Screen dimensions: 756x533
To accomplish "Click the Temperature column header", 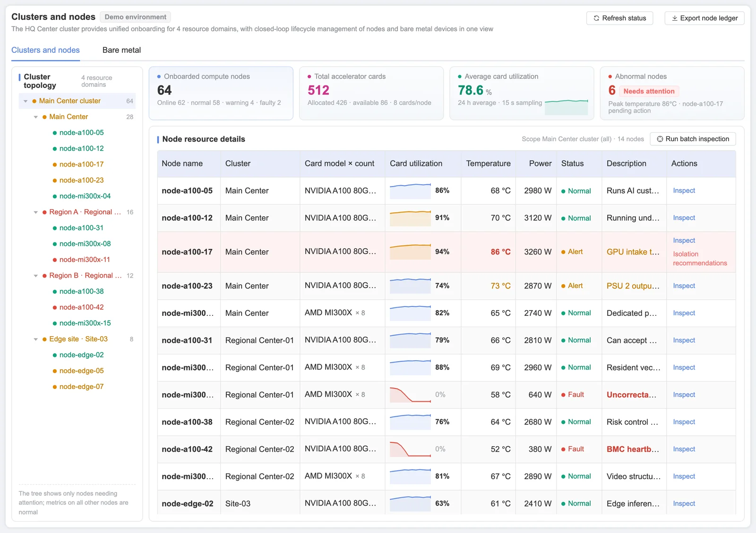I will [x=488, y=164].
